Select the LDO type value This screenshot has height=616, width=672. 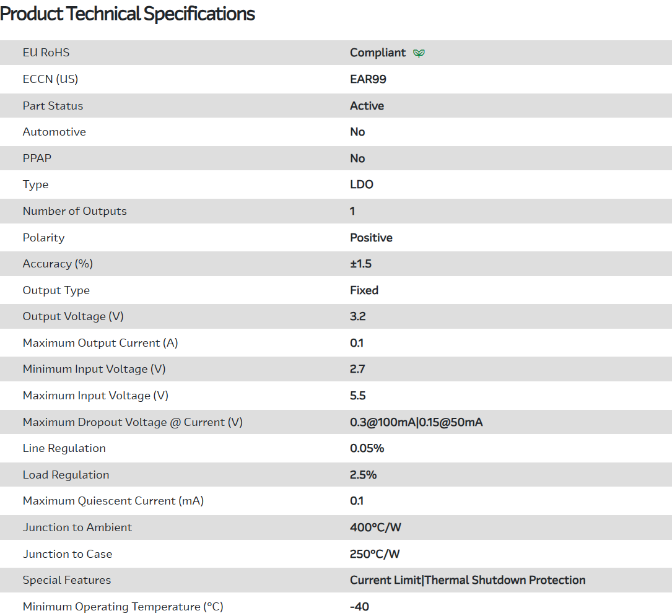(x=362, y=184)
